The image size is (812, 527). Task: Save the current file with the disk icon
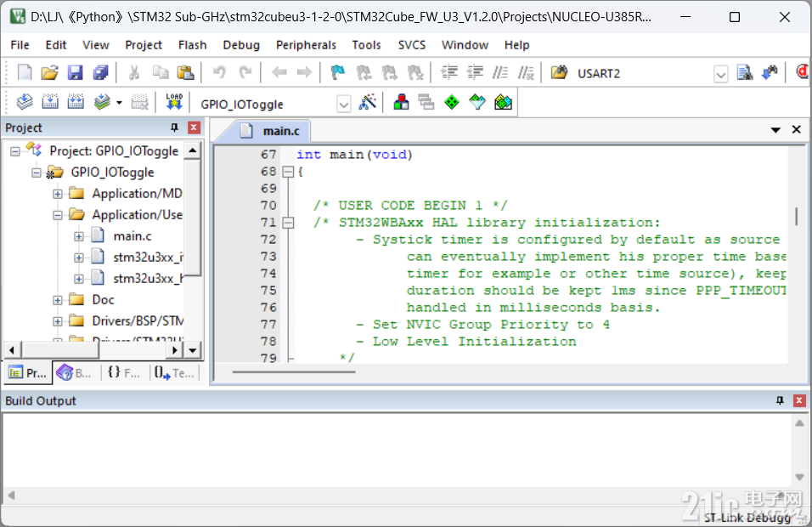(x=75, y=72)
